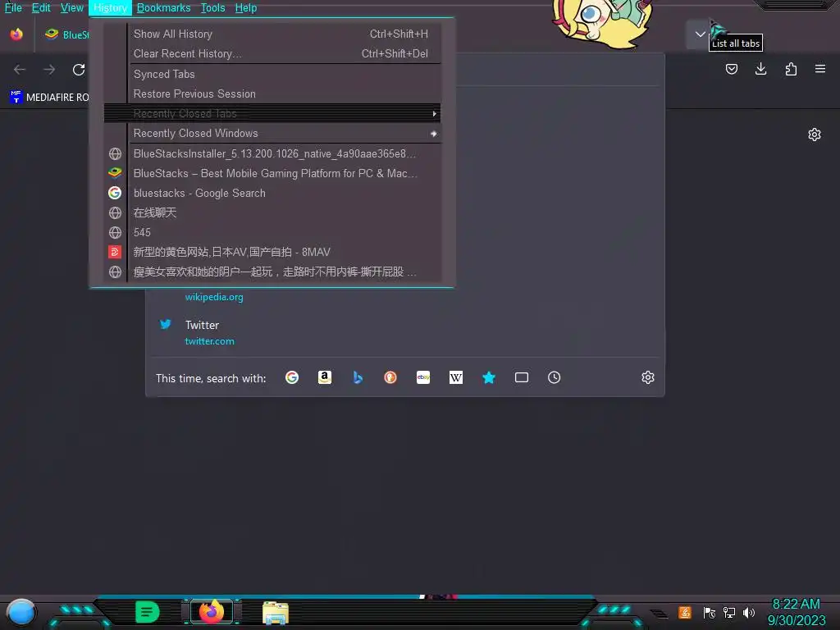Click Firefox taskbar button
The width and height of the screenshot is (840, 630).
click(x=211, y=612)
